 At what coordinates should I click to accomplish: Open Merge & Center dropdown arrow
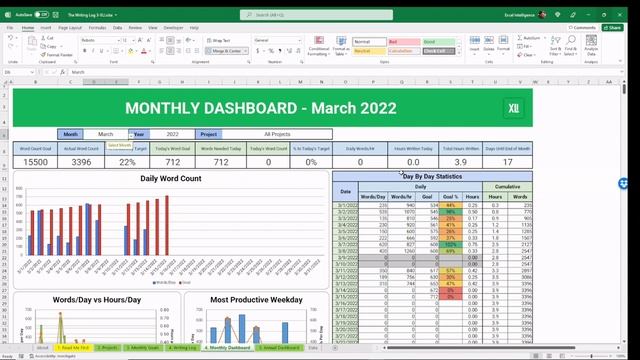coord(246,51)
